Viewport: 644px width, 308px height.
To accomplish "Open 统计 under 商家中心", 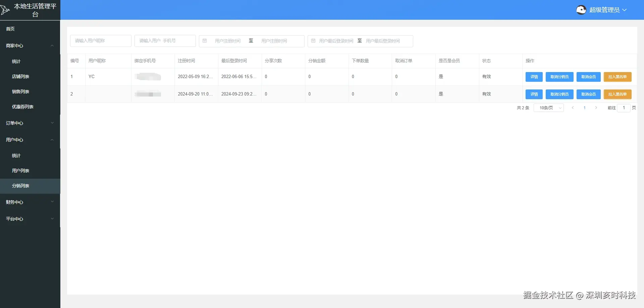I will coord(30,61).
